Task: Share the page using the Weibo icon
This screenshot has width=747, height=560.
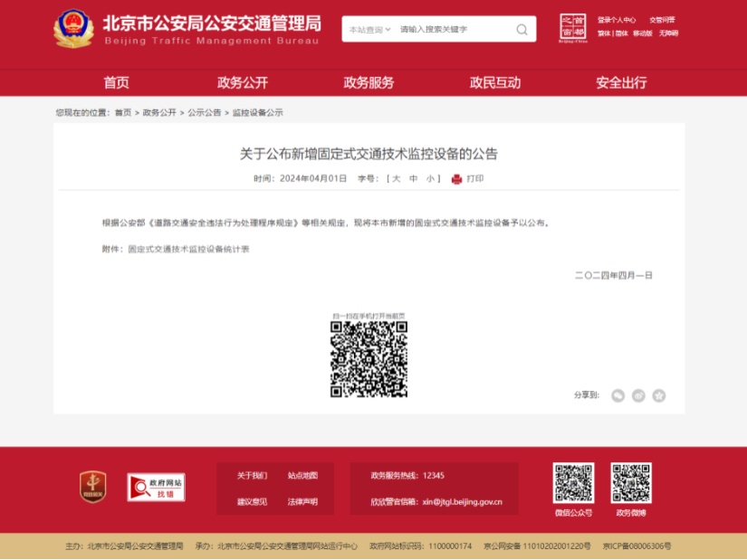Action: pyautogui.click(x=639, y=395)
